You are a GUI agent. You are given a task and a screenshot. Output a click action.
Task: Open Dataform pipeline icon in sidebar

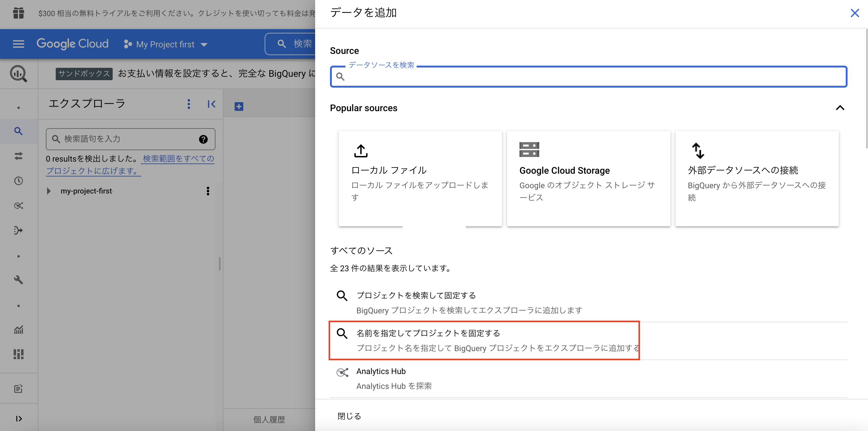(19, 230)
